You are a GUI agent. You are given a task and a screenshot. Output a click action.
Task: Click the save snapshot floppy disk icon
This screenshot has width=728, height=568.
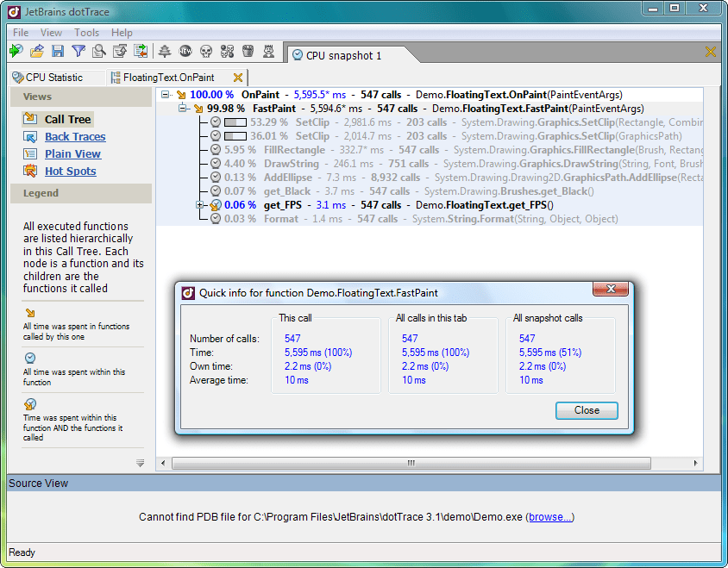(58, 52)
